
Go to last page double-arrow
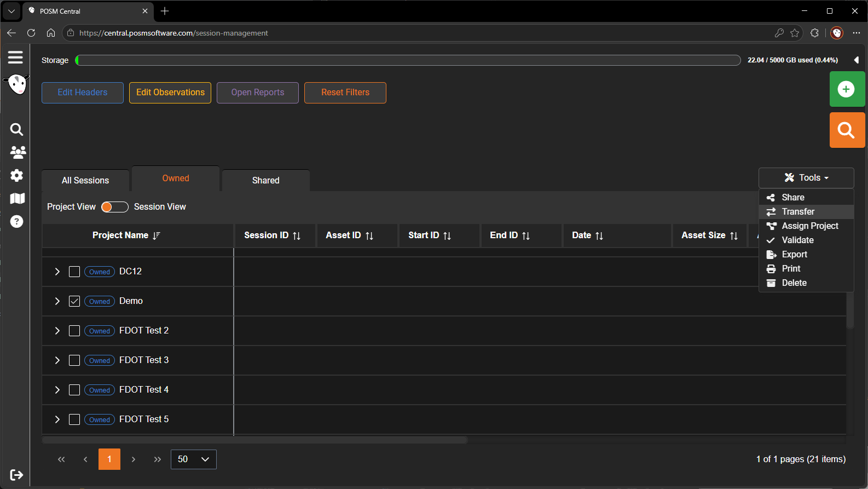[158, 459]
